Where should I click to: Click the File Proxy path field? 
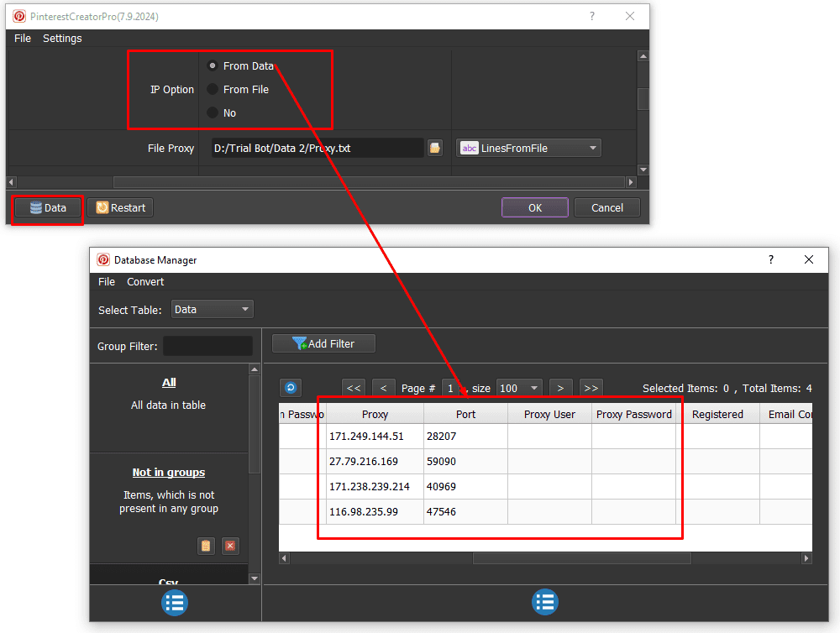(x=318, y=149)
